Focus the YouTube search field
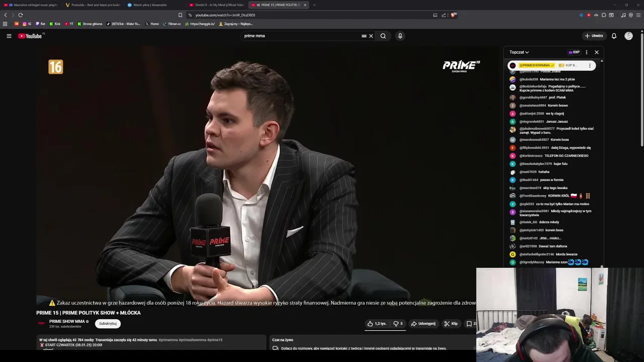Image resolution: width=644 pixels, height=362 pixels. pyautogui.click(x=301, y=36)
